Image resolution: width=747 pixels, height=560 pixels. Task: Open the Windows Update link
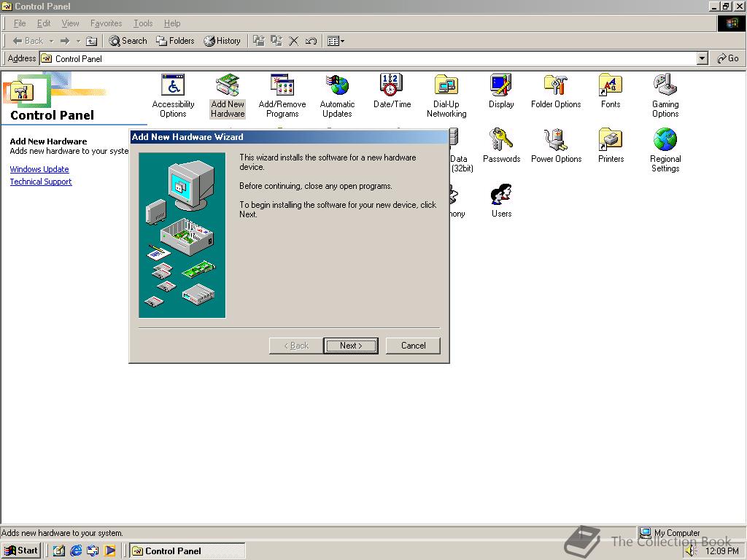(x=39, y=169)
